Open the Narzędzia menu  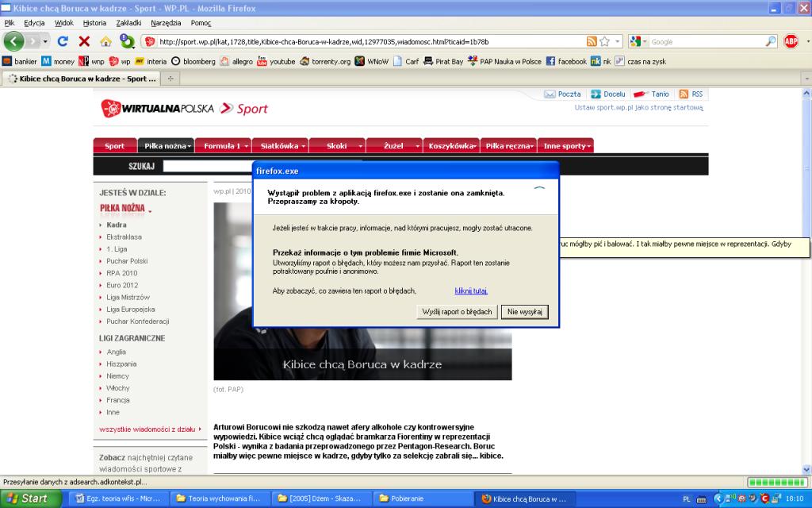[x=166, y=23]
